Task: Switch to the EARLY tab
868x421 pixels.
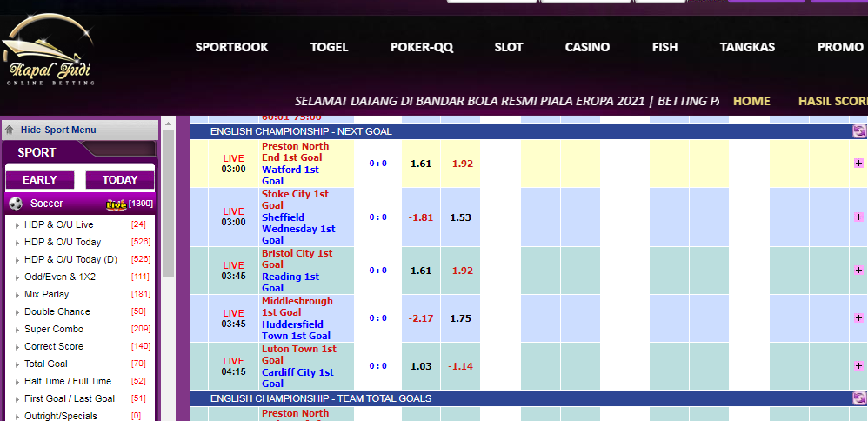Action: pyautogui.click(x=40, y=180)
